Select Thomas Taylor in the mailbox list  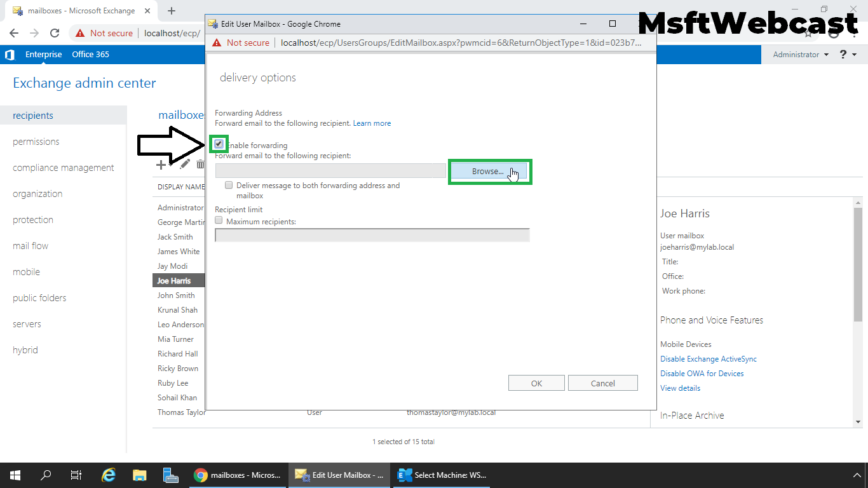(182, 412)
